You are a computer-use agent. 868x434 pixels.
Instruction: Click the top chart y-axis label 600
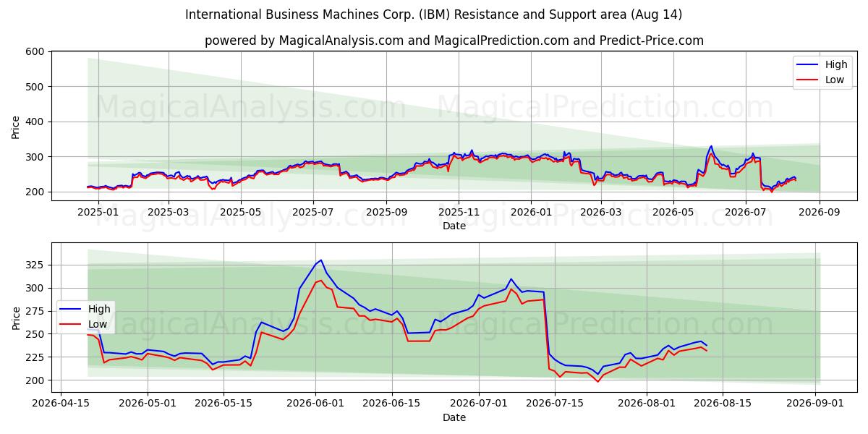point(36,52)
